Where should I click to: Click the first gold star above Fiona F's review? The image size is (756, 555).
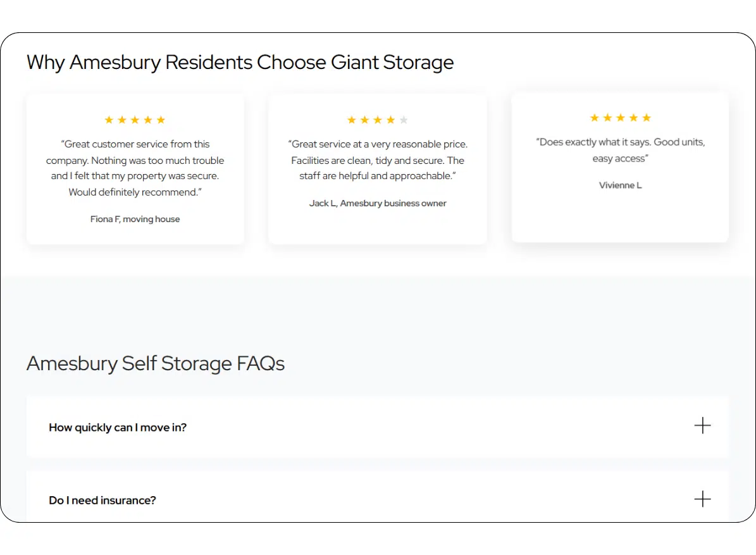click(x=109, y=120)
